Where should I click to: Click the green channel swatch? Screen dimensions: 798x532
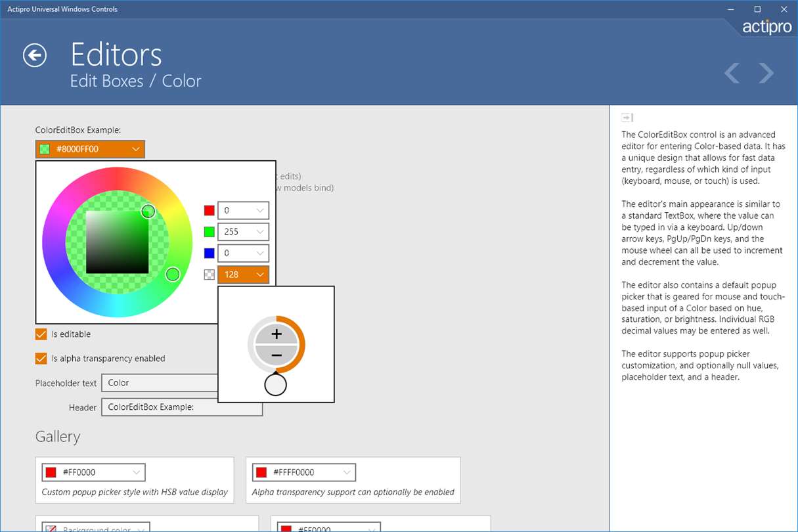click(210, 232)
